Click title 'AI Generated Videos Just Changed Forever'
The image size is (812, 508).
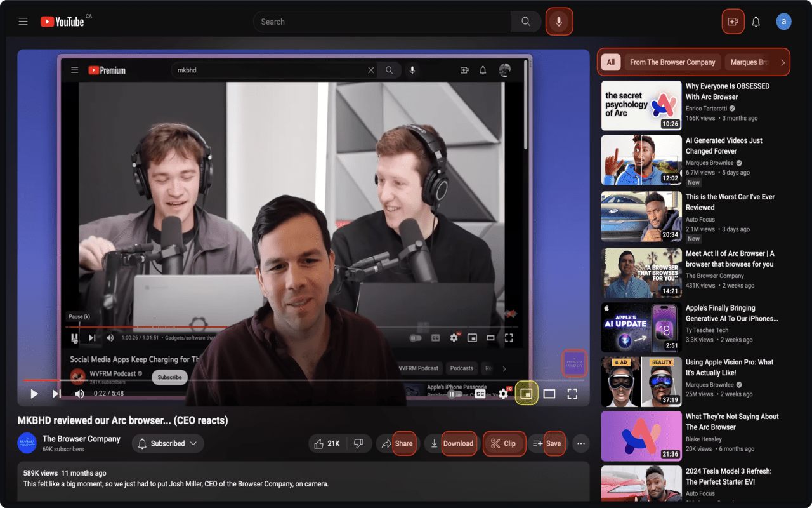pyautogui.click(x=724, y=146)
